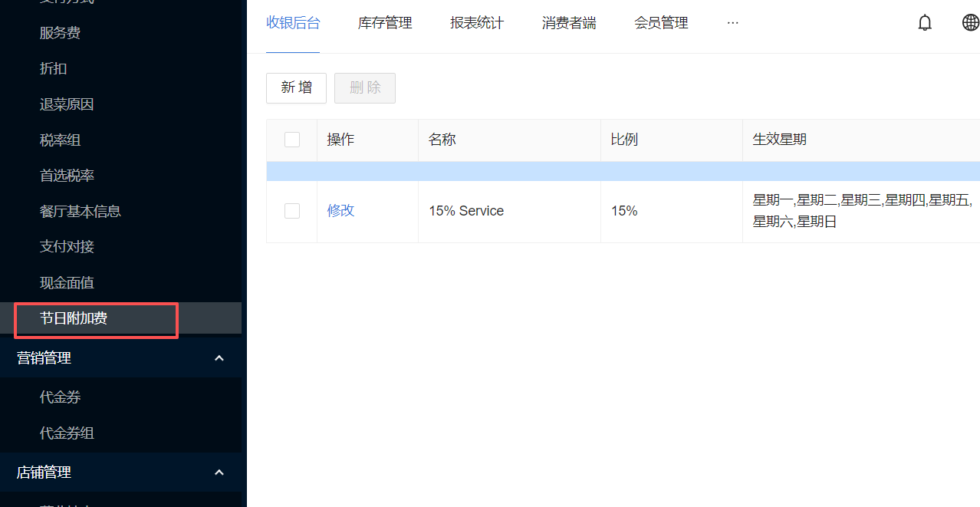Open the more tabs ellipsis
The height and width of the screenshot is (507, 980).
pyautogui.click(x=732, y=23)
